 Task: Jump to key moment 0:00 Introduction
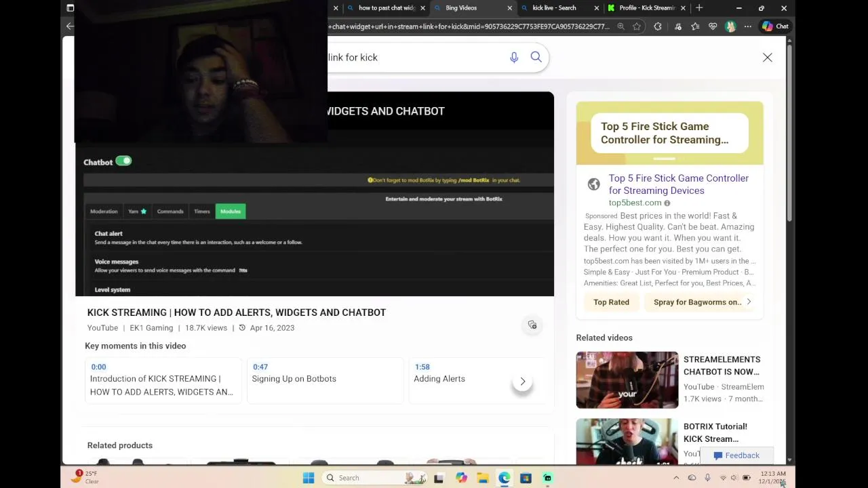[163, 380]
